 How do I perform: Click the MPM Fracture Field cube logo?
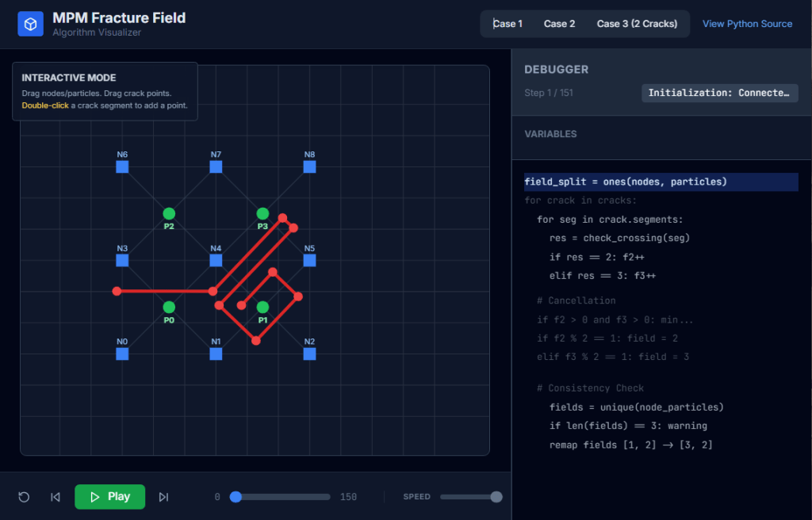click(x=30, y=24)
